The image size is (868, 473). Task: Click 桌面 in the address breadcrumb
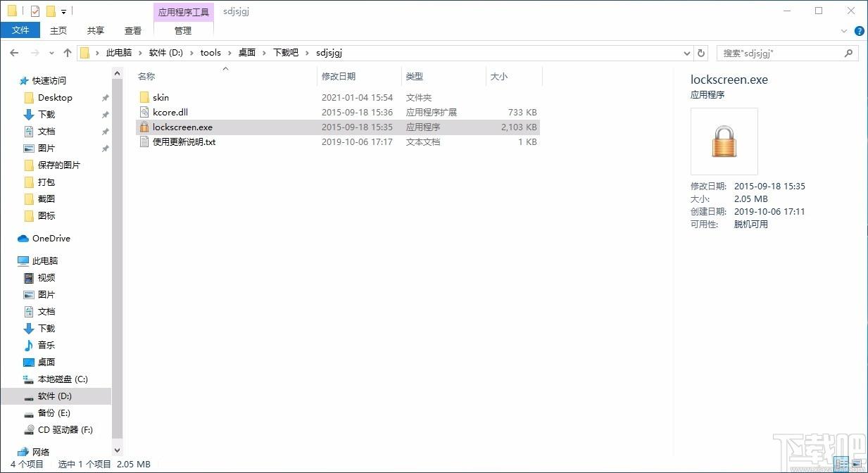(247, 53)
